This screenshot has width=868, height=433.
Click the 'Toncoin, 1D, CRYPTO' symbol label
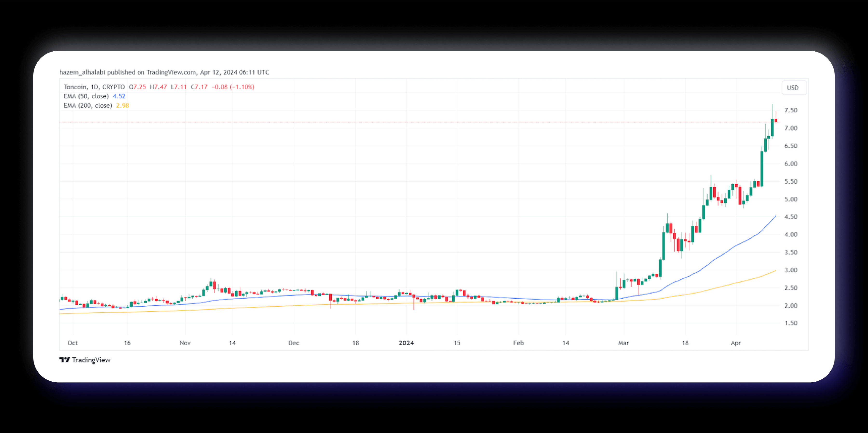point(94,87)
